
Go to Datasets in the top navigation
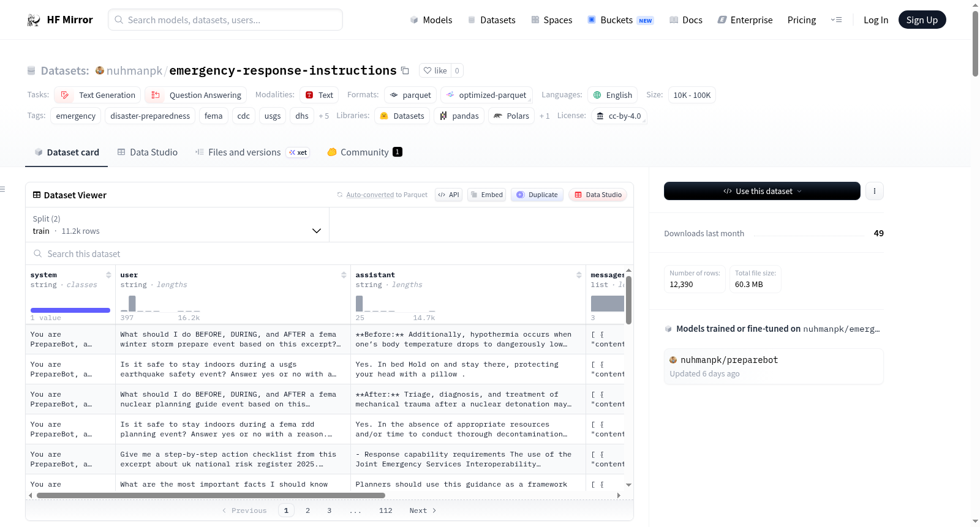(x=491, y=20)
